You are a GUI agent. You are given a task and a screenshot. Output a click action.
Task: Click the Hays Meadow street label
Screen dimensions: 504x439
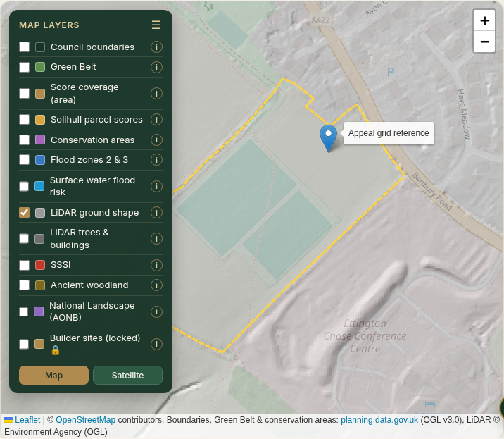[463, 114]
